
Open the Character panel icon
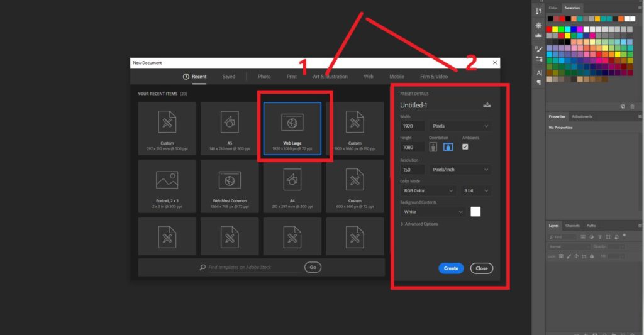point(538,73)
